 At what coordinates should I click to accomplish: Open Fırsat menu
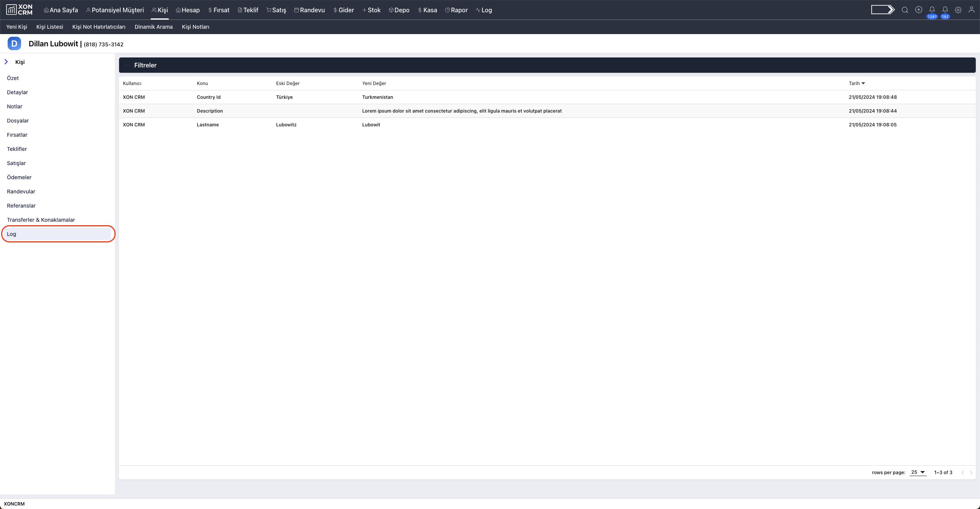(219, 10)
